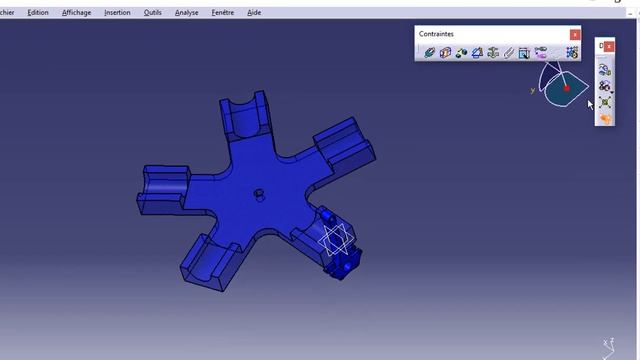Select the white star sketch outline on part
This screenshot has height=360, width=640.
(336, 239)
